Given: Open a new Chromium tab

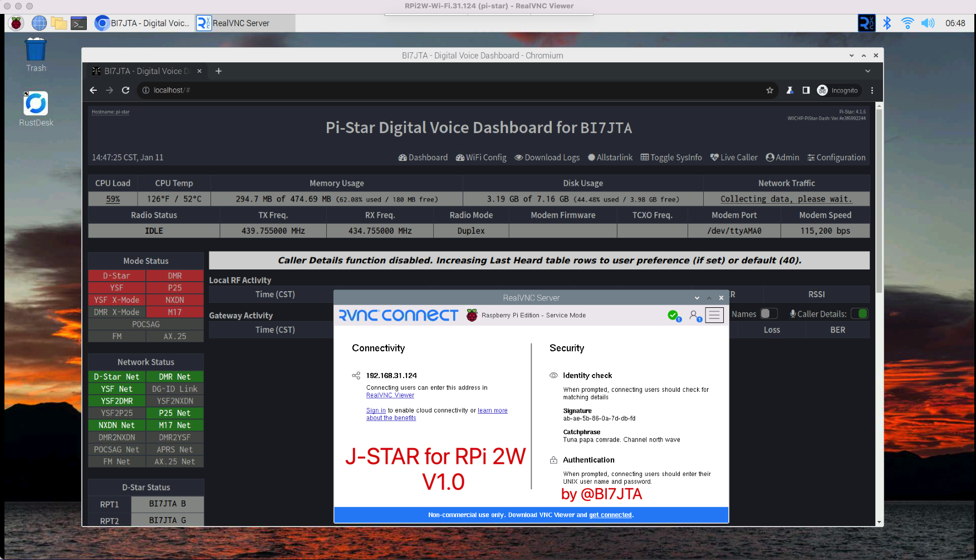Looking at the screenshot, I should (218, 71).
